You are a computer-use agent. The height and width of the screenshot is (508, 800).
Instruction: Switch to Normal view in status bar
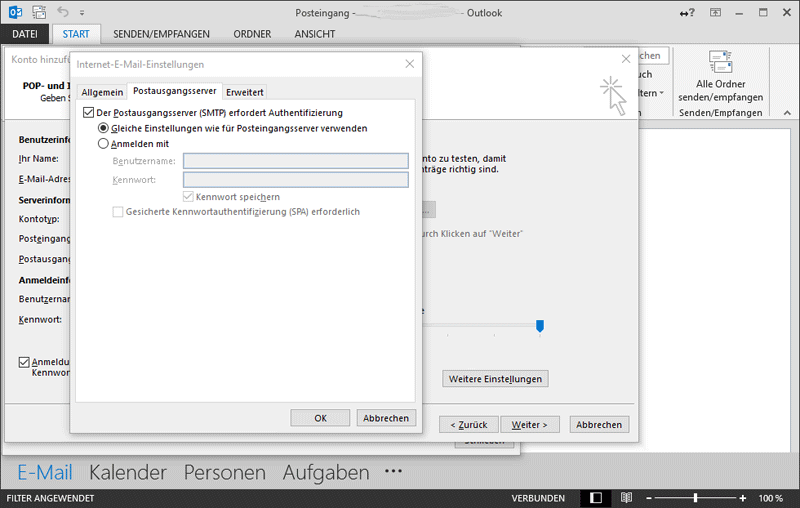[595, 497]
